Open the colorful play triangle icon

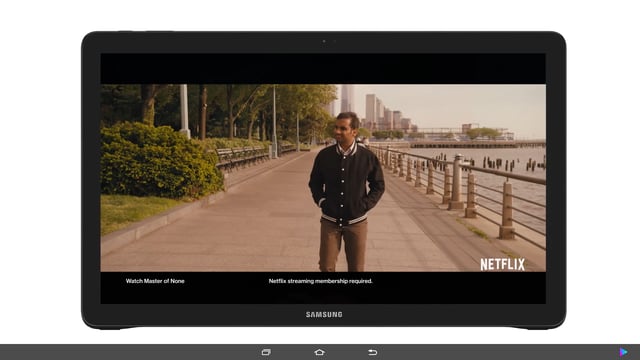coord(623,352)
